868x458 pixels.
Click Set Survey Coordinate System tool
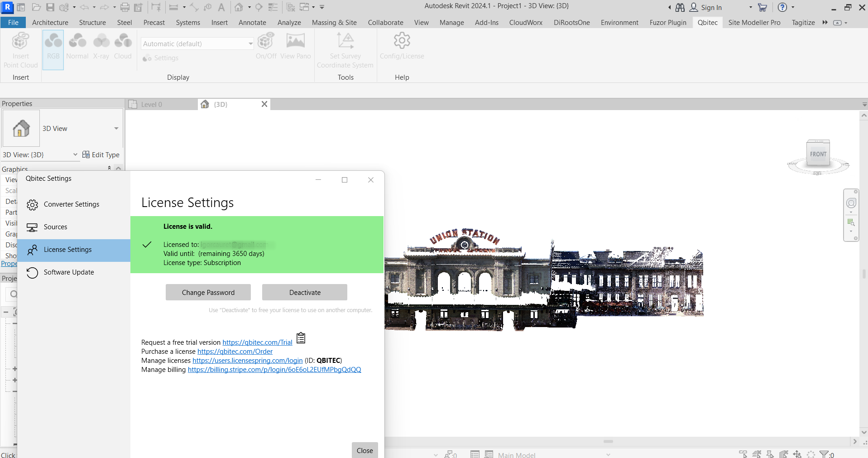pyautogui.click(x=345, y=50)
